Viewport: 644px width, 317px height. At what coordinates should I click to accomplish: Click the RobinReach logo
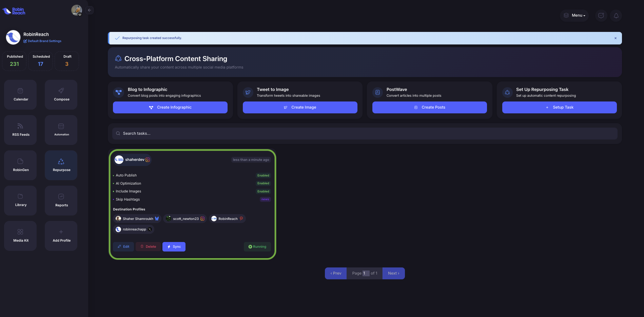point(14,11)
